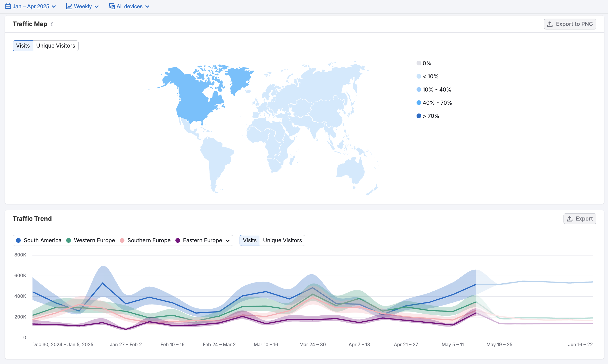608x364 pixels.
Task: Select Visits in the Traffic Map toggle
Action: click(23, 46)
